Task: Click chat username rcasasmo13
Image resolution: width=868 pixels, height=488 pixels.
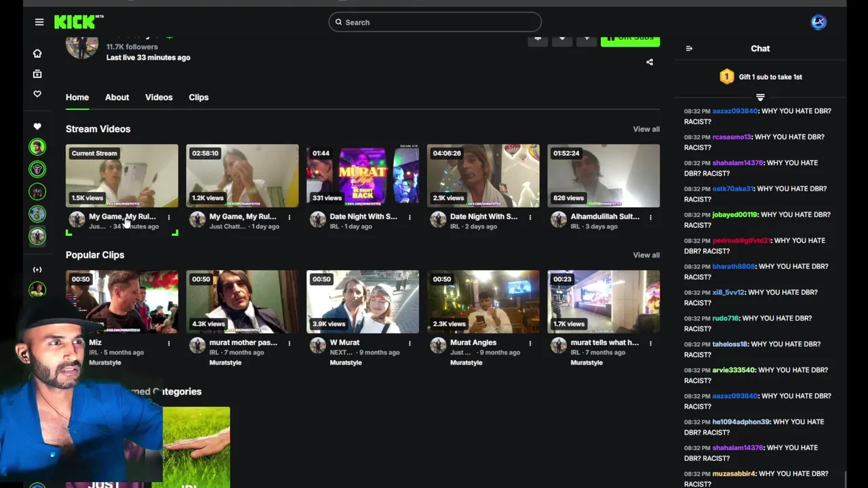Action: [732, 137]
